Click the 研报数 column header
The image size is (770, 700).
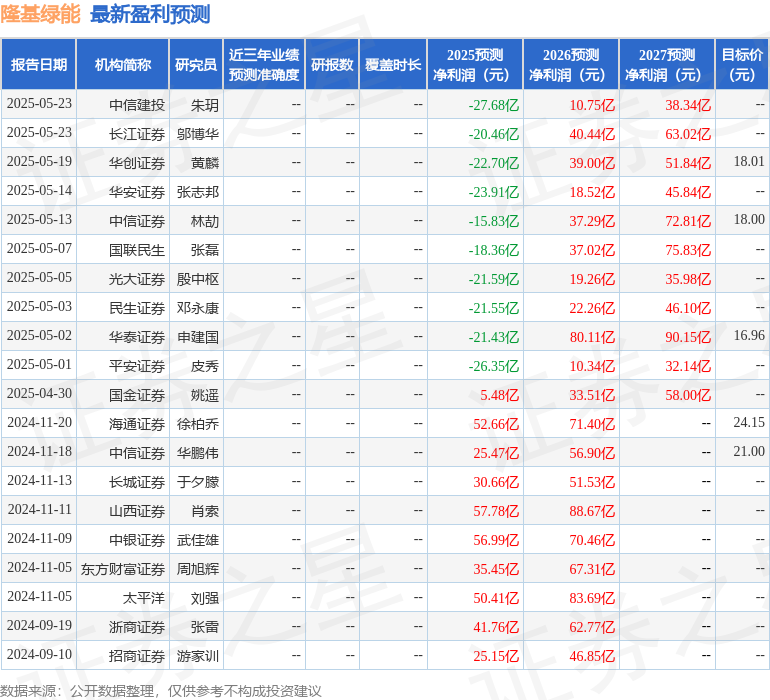pos(331,65)
